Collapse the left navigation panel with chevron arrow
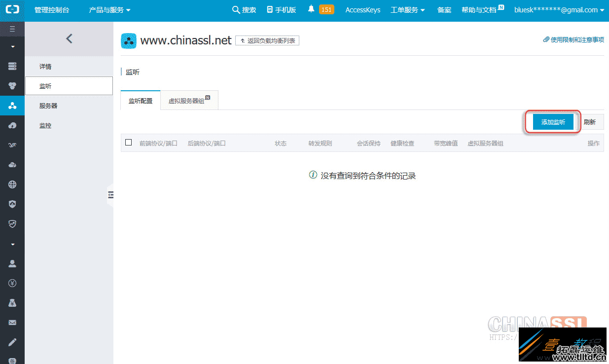The height and width of the screenshot is (364, 609). (69, 38)
